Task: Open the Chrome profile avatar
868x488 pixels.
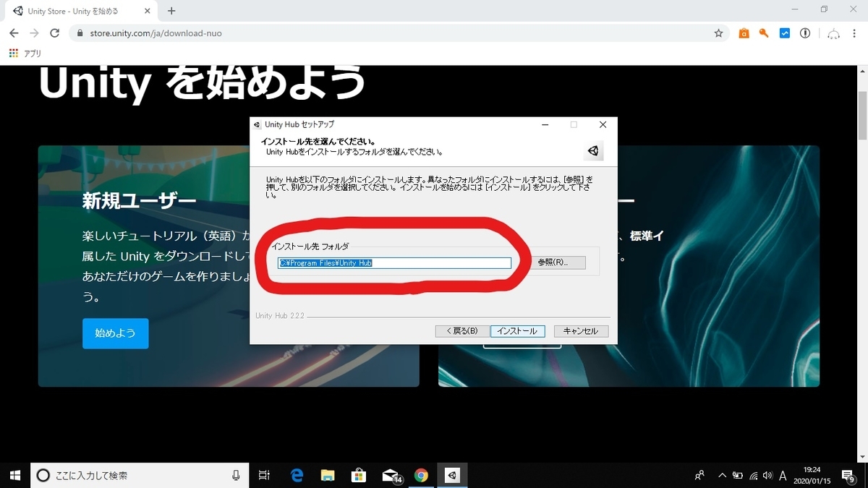Action: click(833, 33)
